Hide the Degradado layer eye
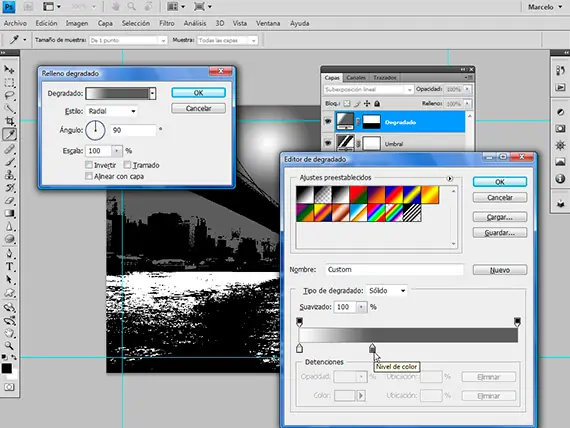The width and height of the screenshot is (570, 428). (x=328, y=121)
